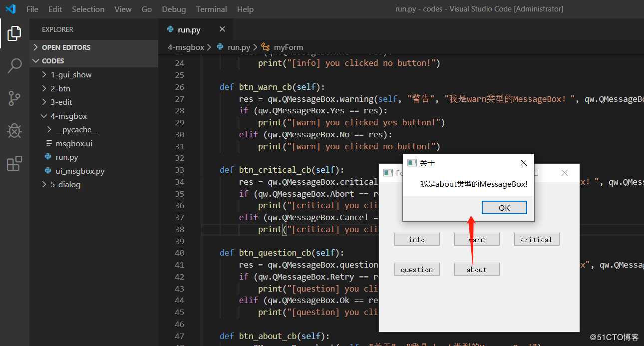Click the VS Code logo icon
This screenshot has width=644, height=346.
[x=10, y=9]
